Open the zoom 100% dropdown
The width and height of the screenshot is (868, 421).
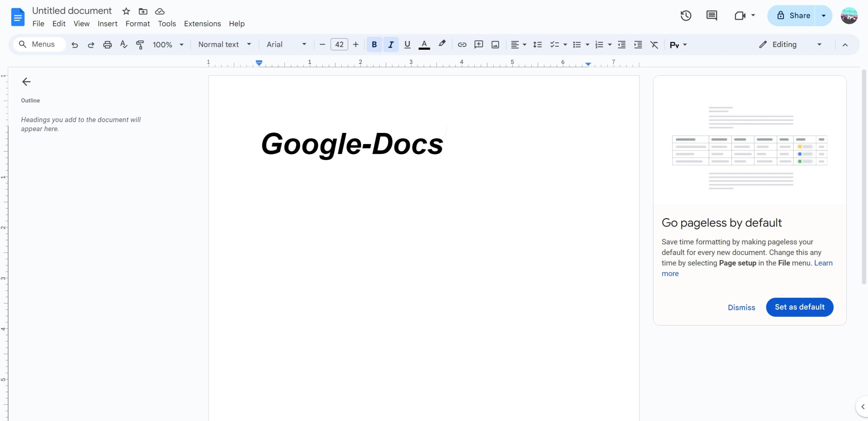click(168, 44)
